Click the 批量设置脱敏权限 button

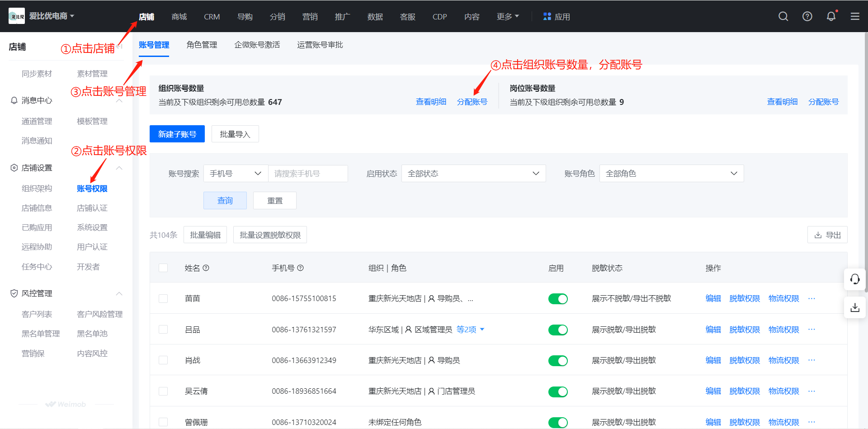(x=270, y=235)
